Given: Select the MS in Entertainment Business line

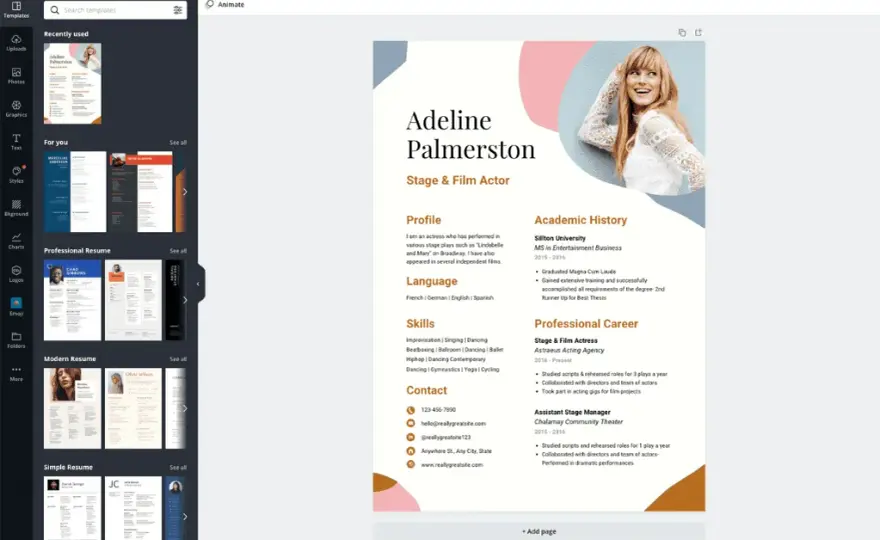Looking at the screenshot, I should click(578, 248).
